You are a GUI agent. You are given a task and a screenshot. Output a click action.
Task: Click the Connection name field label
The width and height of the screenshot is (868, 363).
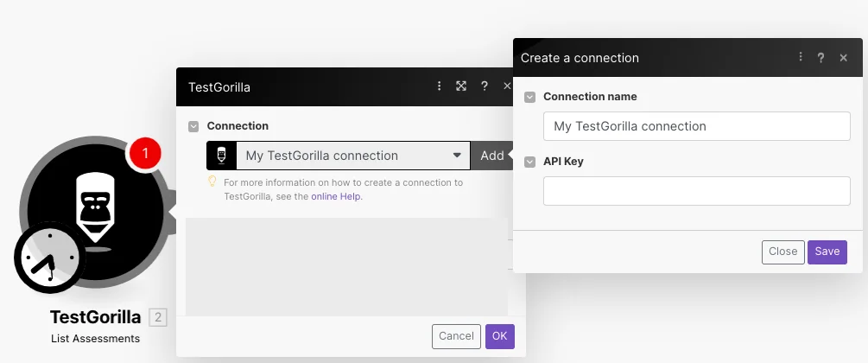tap(590, 97)
